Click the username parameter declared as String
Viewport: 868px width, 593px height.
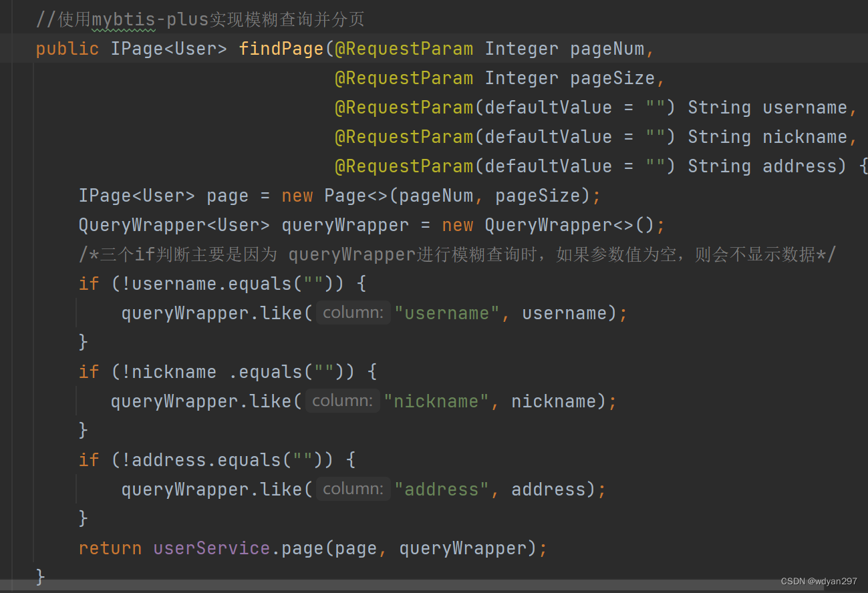click(x=805, y=108)
